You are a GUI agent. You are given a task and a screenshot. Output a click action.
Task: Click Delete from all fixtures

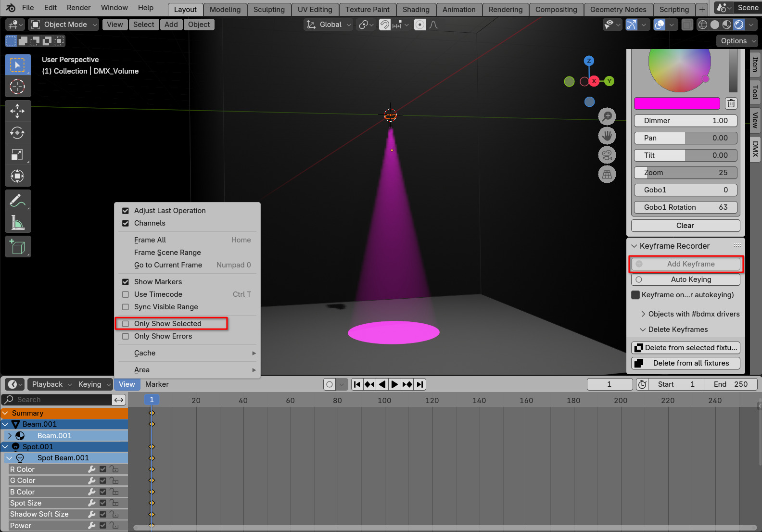(686, 363)
